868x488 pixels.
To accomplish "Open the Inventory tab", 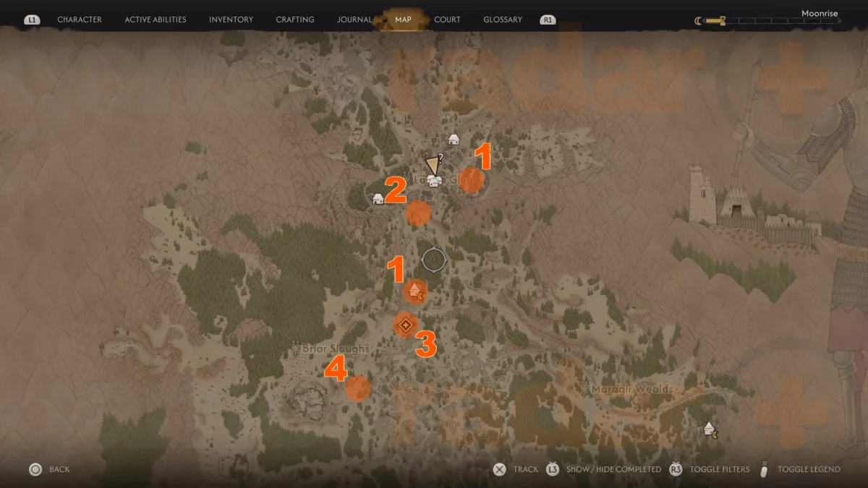I will pyautogui.click(x=231, y=20).
